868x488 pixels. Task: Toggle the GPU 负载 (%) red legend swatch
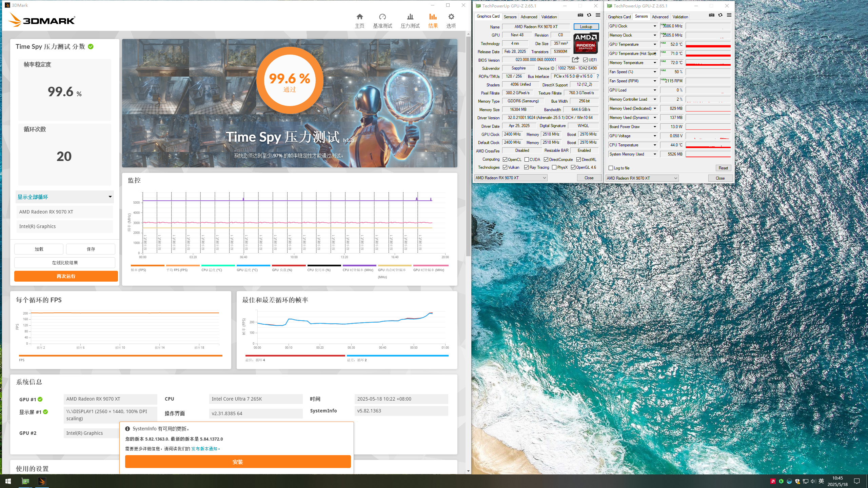pyautogui.click(x=289, y=266)
